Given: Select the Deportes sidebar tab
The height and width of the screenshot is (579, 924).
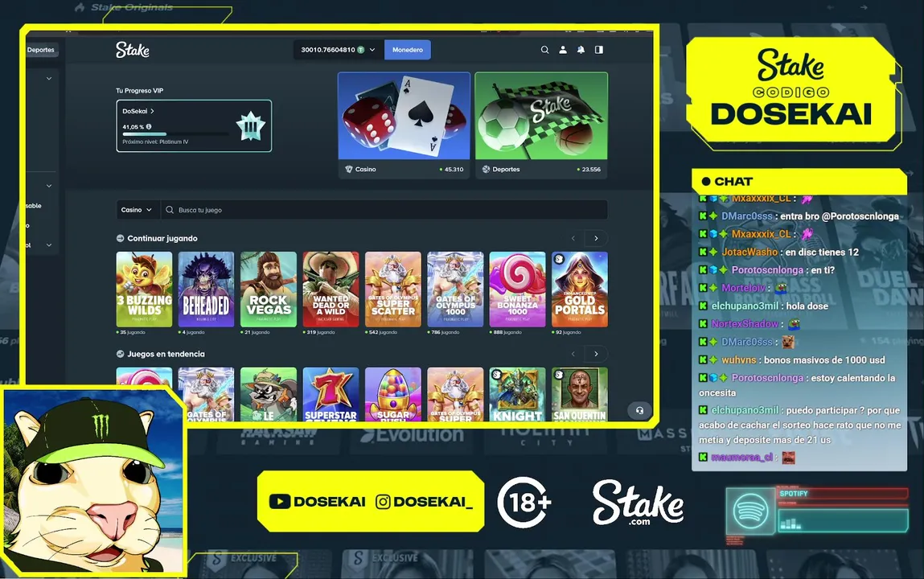Looking at the screenshot, I should point(41,50).
